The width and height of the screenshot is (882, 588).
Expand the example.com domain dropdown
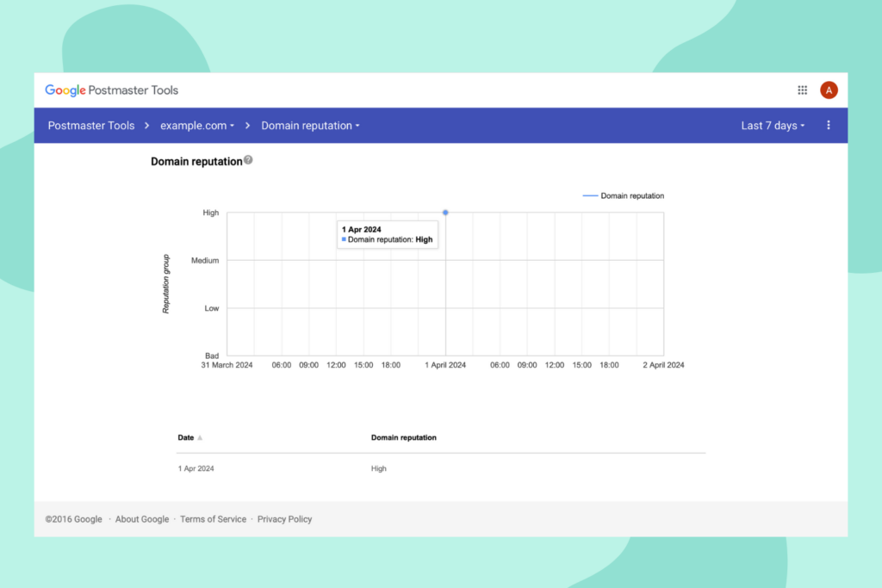pos(197,126)
